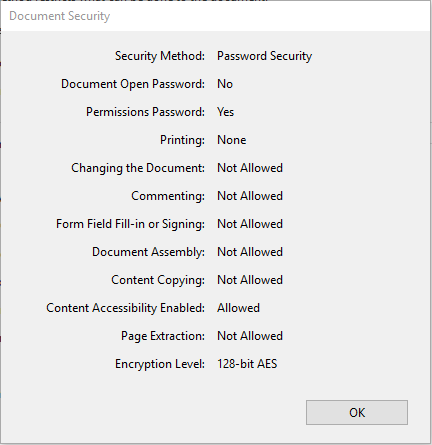Select Content Accessibility Enabled label
This screenshot has height=445, width=432.
126,308
